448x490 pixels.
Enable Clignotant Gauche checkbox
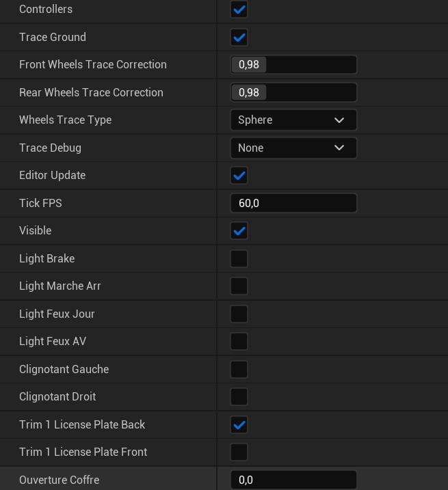pyautogui.click(x=239, y=370)
